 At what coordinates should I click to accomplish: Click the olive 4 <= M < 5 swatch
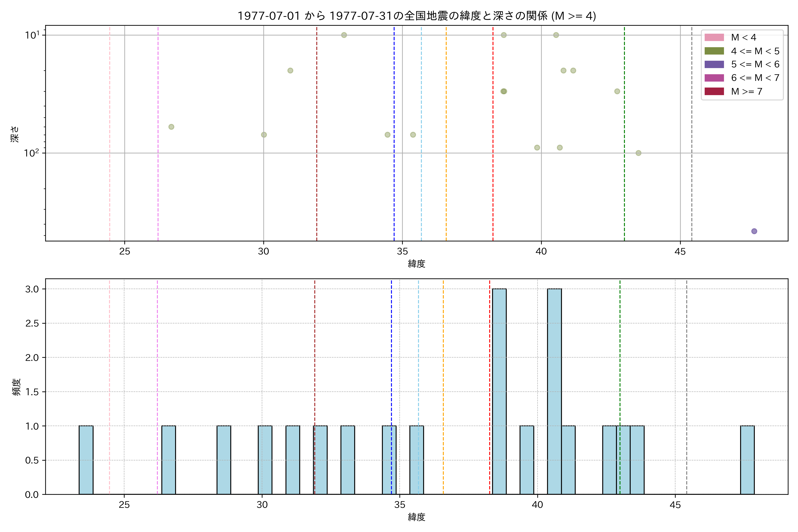[714, 51]
